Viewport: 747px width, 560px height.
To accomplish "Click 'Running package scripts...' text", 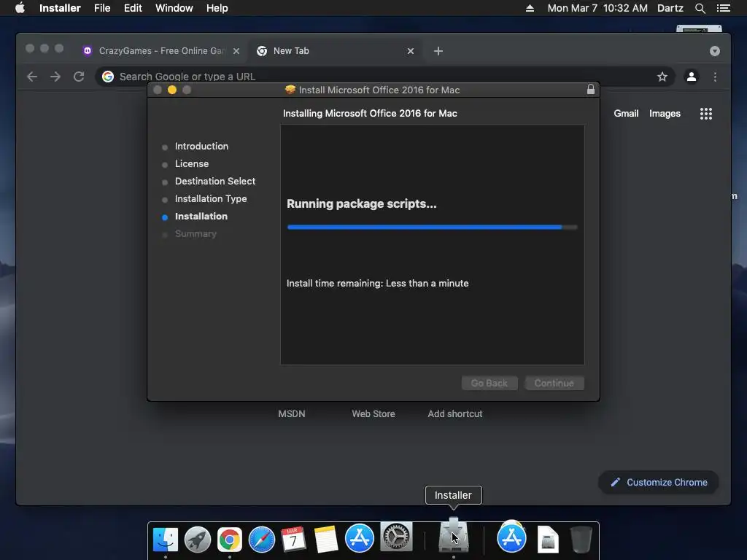I will 362,204.
